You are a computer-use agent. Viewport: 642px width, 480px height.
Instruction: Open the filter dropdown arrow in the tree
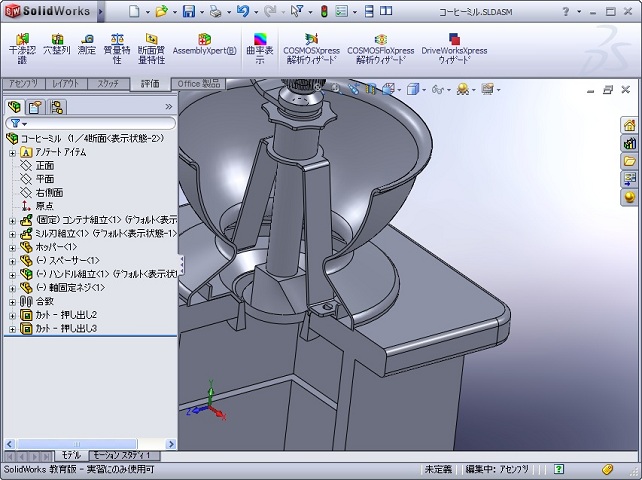click(x=25, y=124)
